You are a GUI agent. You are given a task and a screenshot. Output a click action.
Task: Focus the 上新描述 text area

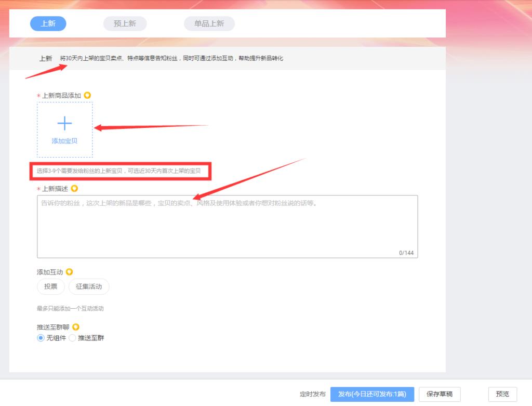pos(228,227)
